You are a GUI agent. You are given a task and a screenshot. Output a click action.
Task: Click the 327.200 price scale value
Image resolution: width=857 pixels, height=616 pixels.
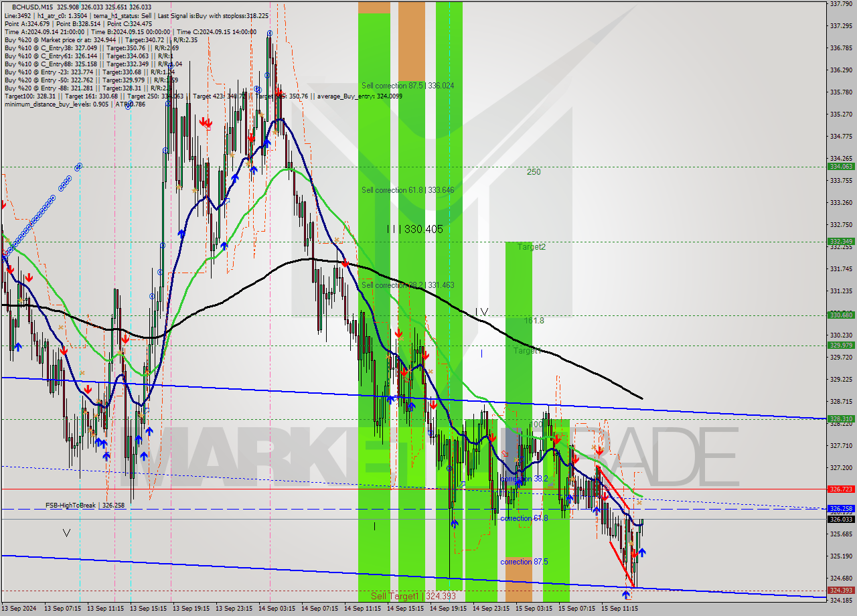841,467
